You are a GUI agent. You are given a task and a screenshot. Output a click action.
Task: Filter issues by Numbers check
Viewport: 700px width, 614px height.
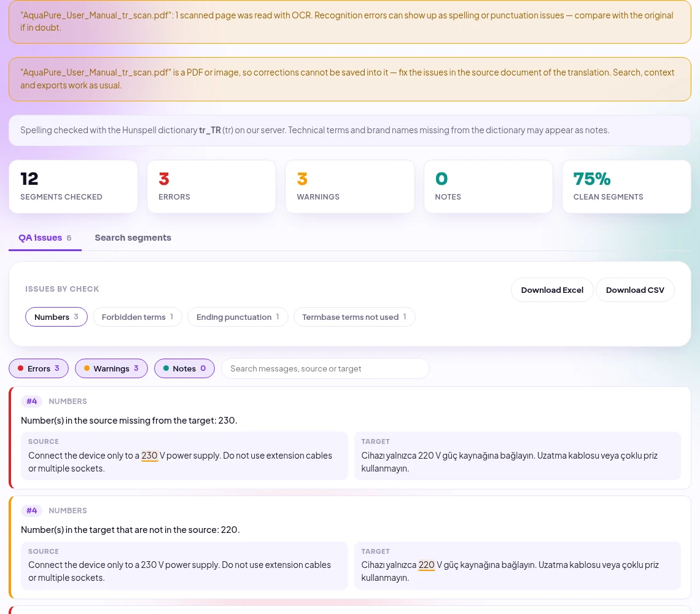click(56, 317)
